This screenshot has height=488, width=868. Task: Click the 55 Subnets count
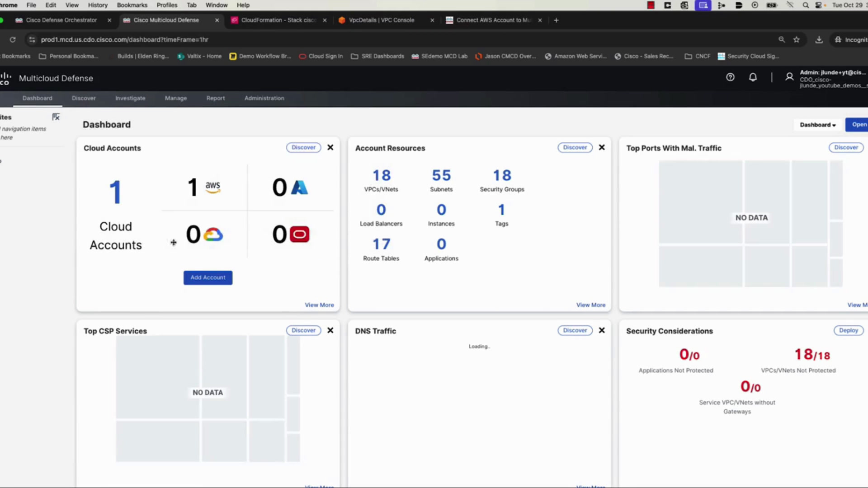(441, 175)
